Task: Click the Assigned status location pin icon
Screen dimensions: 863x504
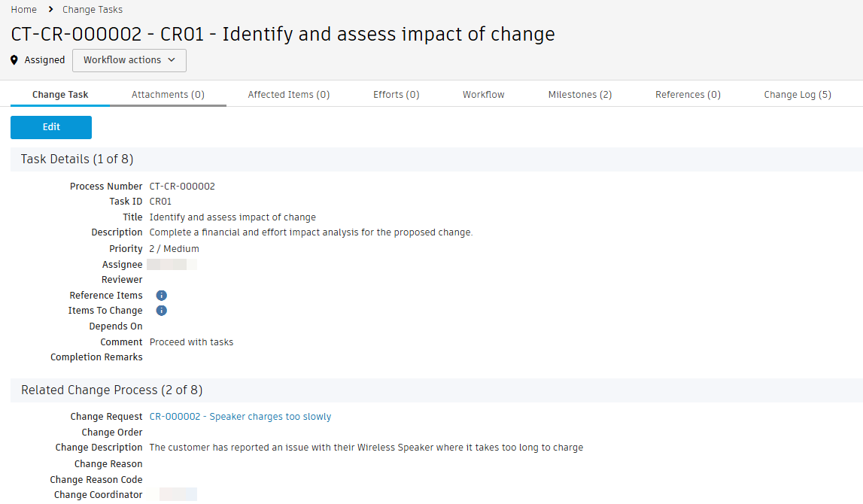Action: click(14, 60)
